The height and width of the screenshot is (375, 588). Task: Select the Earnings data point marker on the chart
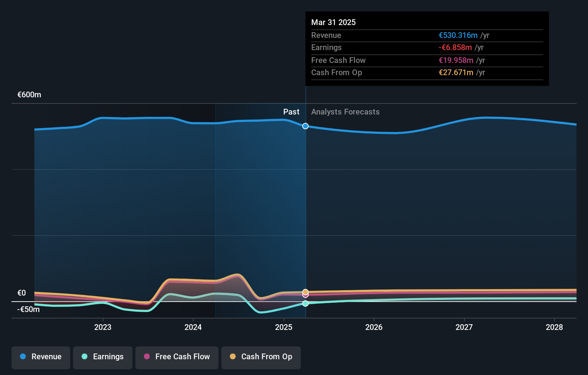click(x=305, y=304)
